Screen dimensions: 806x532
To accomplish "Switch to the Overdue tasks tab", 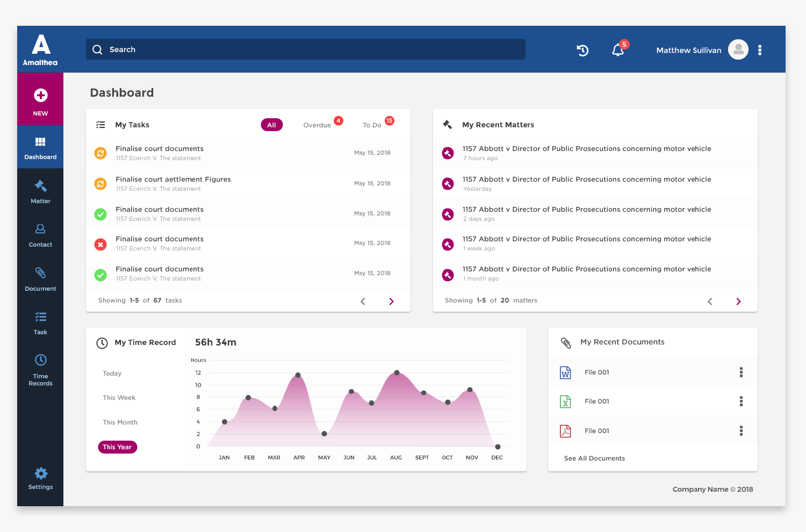I will pyautogui.click(x=317, y=125).
